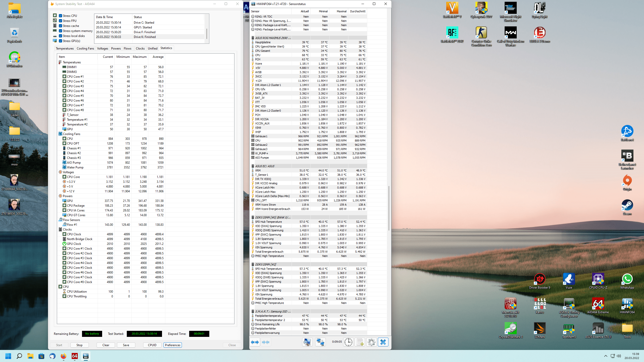The image size is (644, 362).
Task: Click the HWiNFO sensor list vertical scrollbar
Action: (x=389, y=208)
